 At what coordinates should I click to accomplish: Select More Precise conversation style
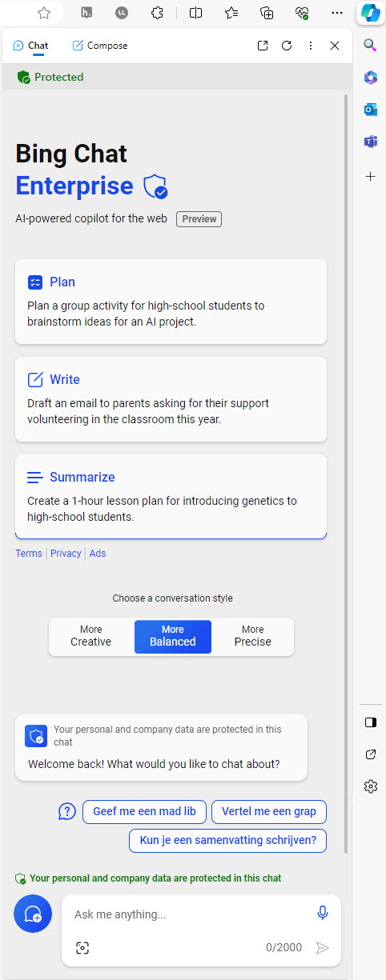(253, 636)
